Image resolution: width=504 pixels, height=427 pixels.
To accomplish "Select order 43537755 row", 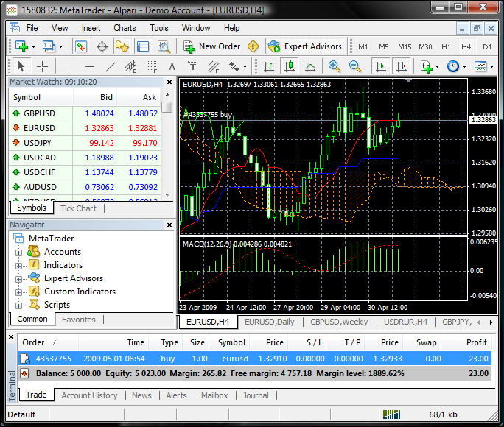I will point(254,359).
